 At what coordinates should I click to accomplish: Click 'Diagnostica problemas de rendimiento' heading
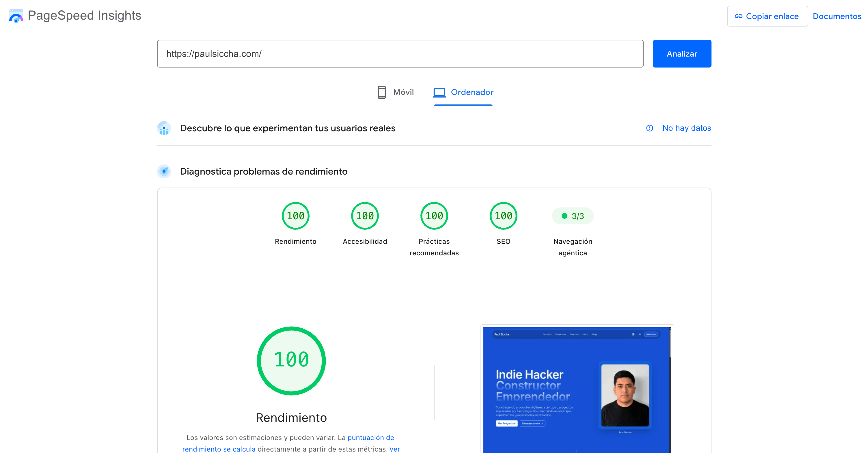point(264,171)
